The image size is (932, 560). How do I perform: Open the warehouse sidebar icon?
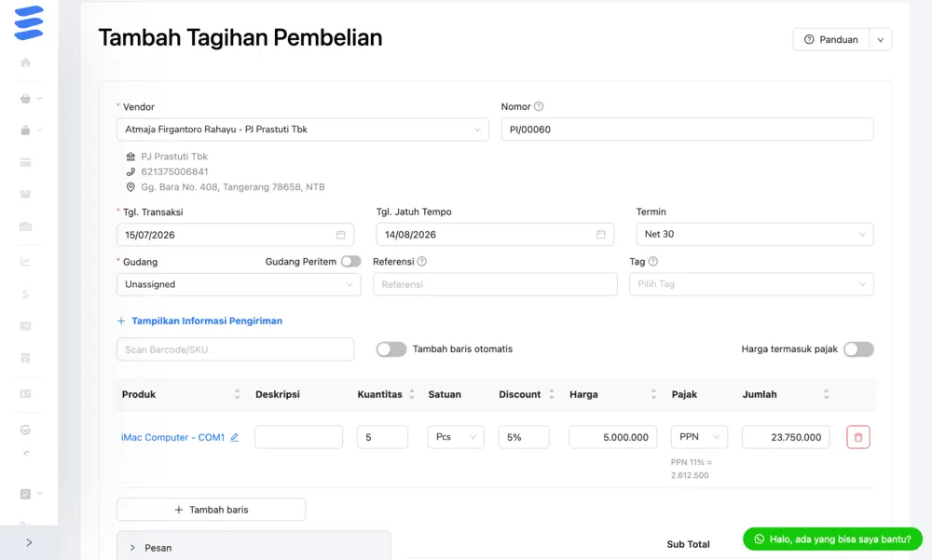pos(25,226)
